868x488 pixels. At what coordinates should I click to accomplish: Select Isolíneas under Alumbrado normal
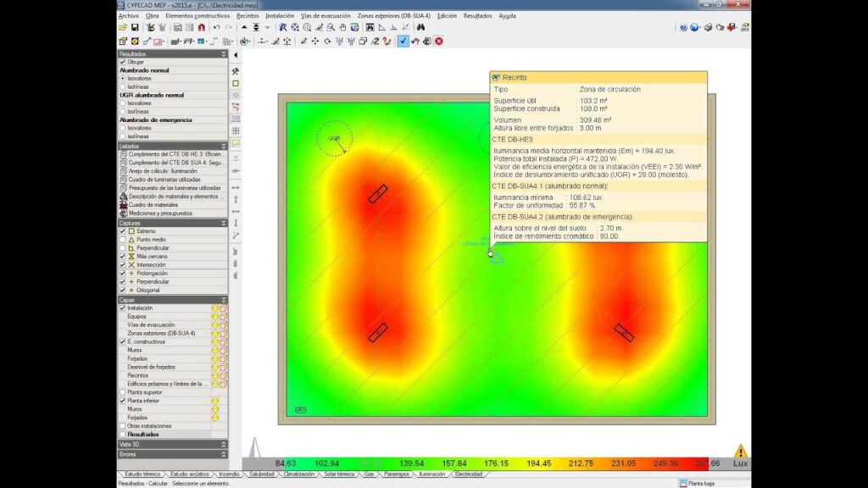[x=123, y=86]
